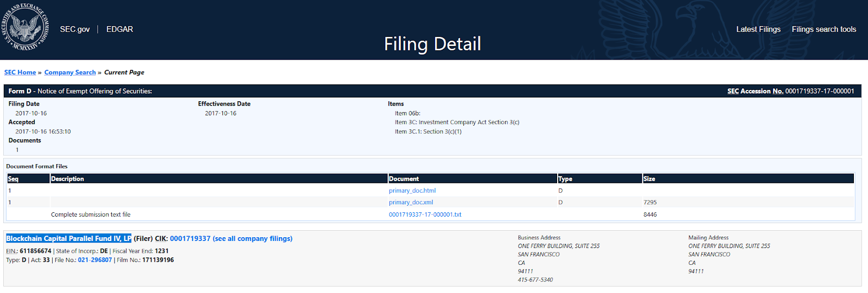Select State of Incorp. value DE

click(x=104, y=251)
